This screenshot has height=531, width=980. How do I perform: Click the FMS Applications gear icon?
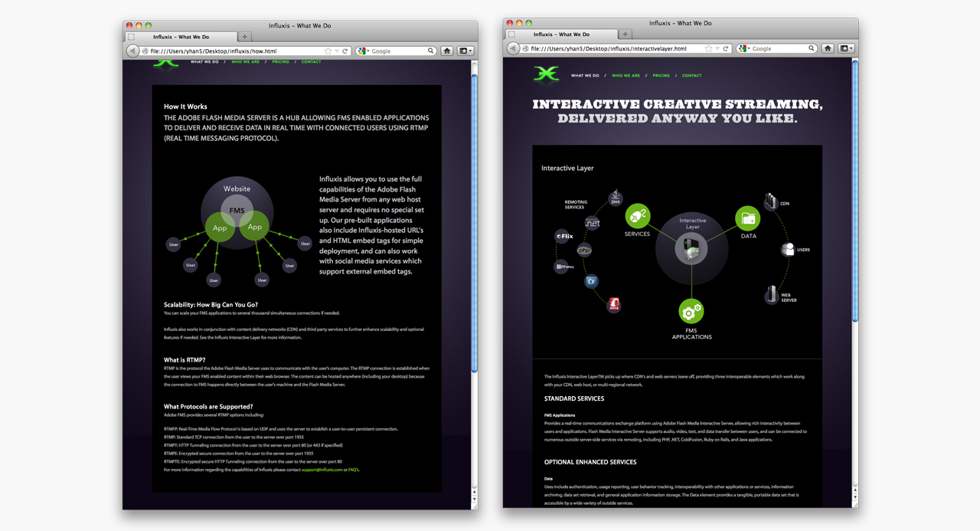pyautogui.click(x=691, y=311)
